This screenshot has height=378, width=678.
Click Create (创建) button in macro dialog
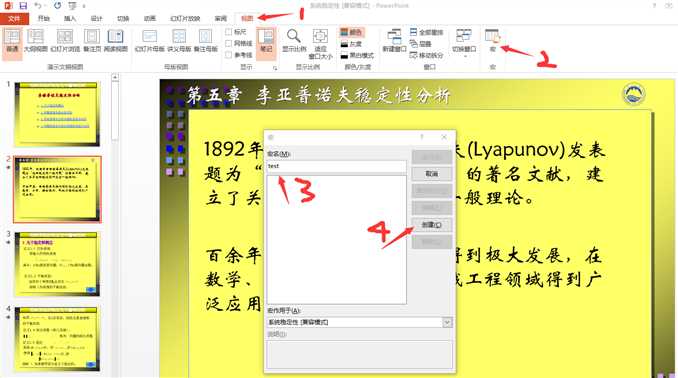click(432, 225)
